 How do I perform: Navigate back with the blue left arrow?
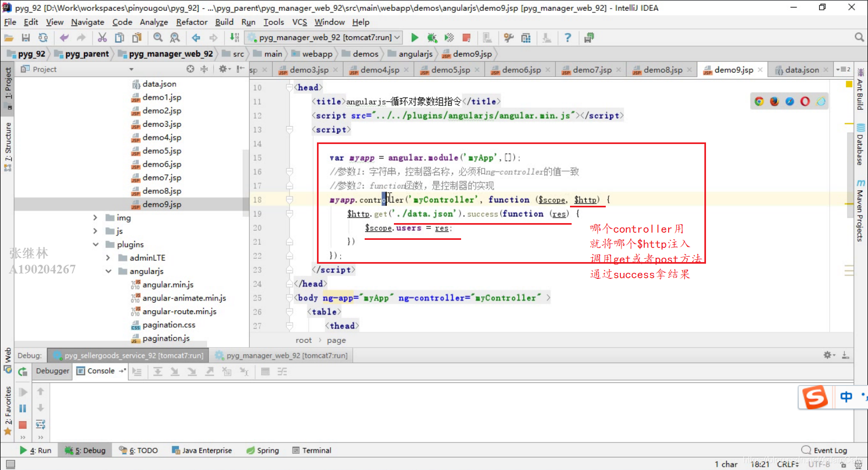[x=196, y=37]
